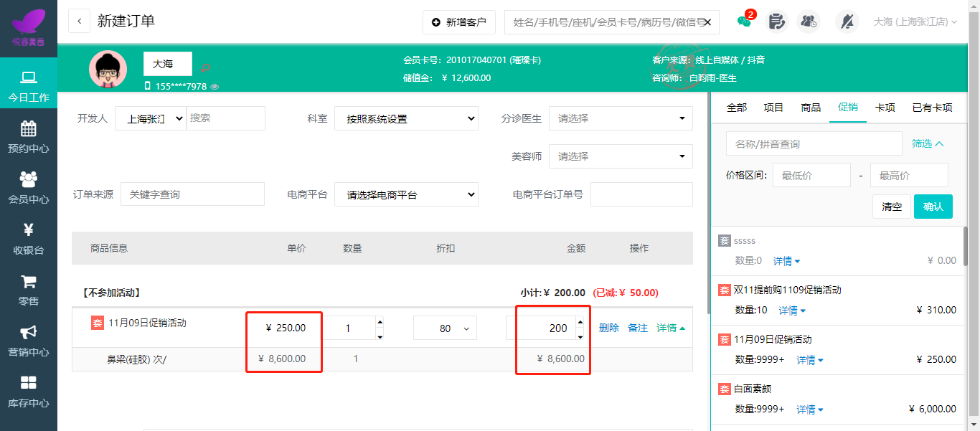Switch to the 已有卡项 tab

point(932,108)
